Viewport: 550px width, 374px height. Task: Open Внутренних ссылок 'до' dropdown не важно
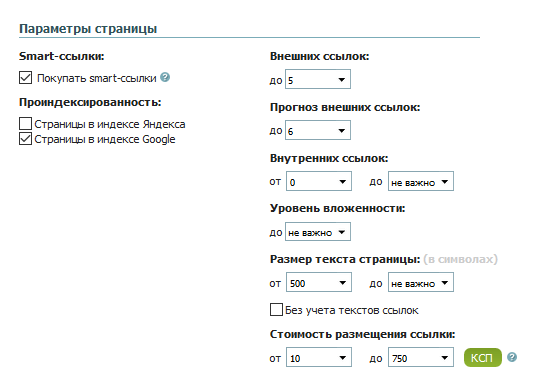coord(421,181)
